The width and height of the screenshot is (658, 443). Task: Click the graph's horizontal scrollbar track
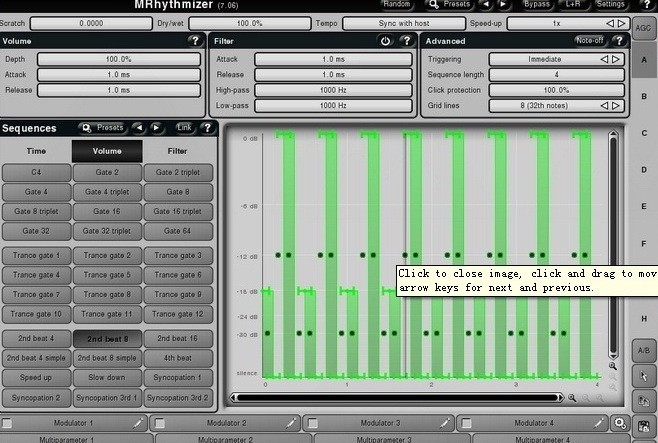[397, 397]
